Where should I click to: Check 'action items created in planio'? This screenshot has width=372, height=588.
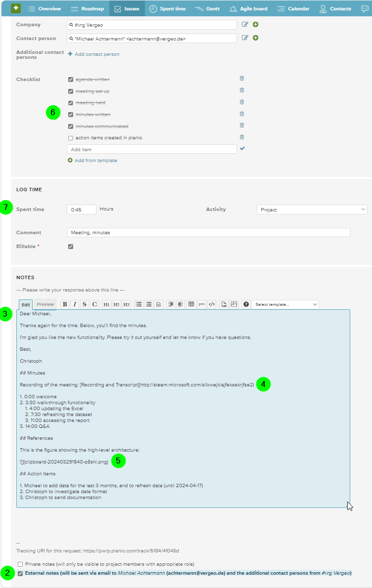point(71,138)
